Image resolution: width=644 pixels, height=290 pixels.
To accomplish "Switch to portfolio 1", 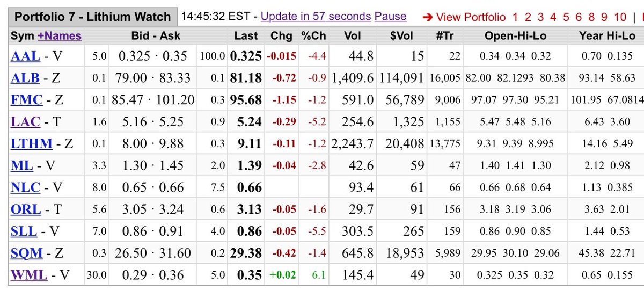I will pyautogui.click(x=515, y=17).
